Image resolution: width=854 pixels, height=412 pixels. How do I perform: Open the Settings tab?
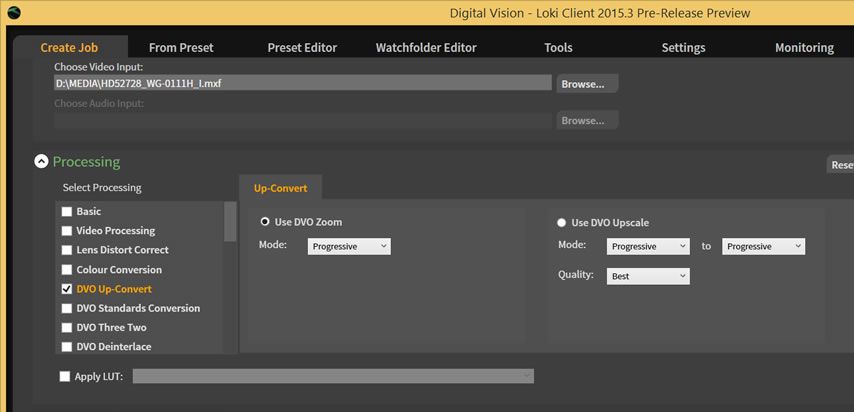(x=683, y=47)
